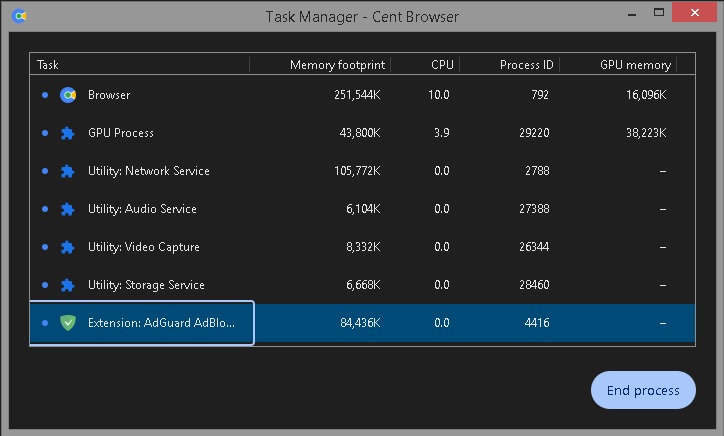Select the Utility: Storage Service task
Image resolution: width=724 pixels, height=436 pixels.
click(146, 285)
